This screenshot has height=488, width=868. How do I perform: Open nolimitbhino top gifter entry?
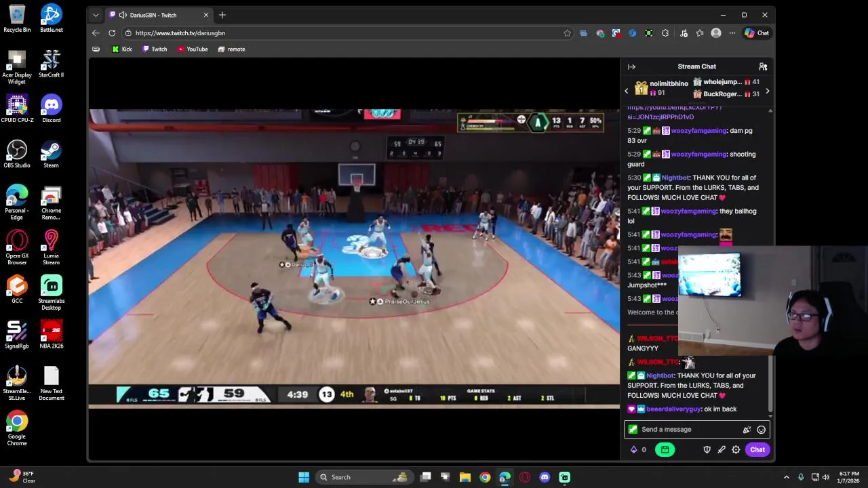pos(661,88)
